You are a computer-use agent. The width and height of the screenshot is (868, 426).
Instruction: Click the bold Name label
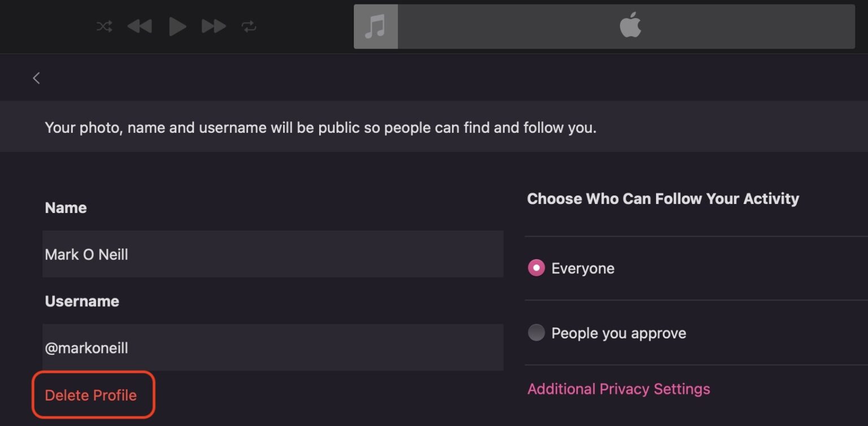(x=66, y=208)
